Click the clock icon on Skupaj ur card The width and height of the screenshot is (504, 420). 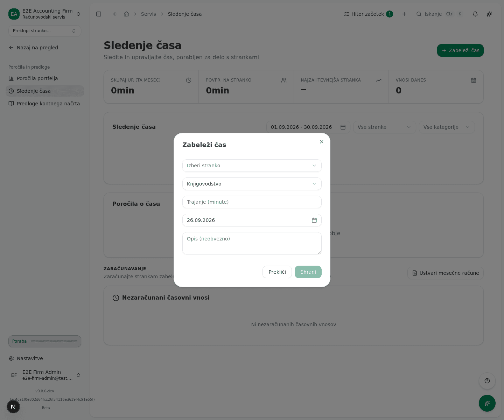[189, 80]
